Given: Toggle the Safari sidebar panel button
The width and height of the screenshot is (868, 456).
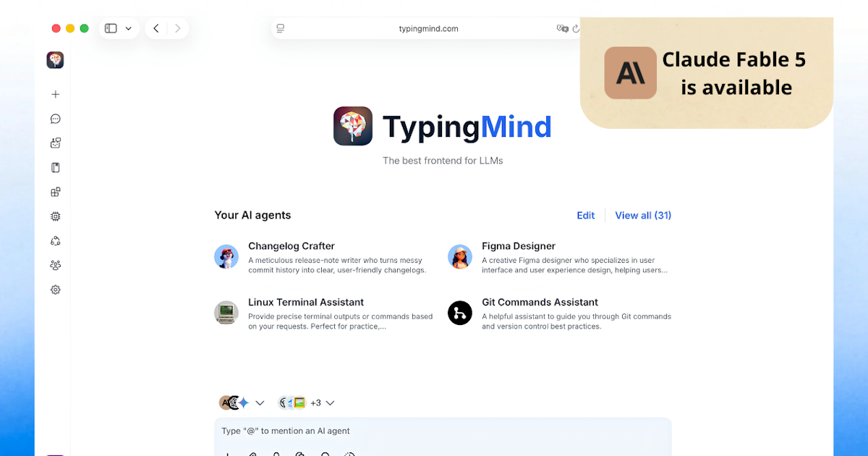Looking at the screenshot, I should pos(111,28).
